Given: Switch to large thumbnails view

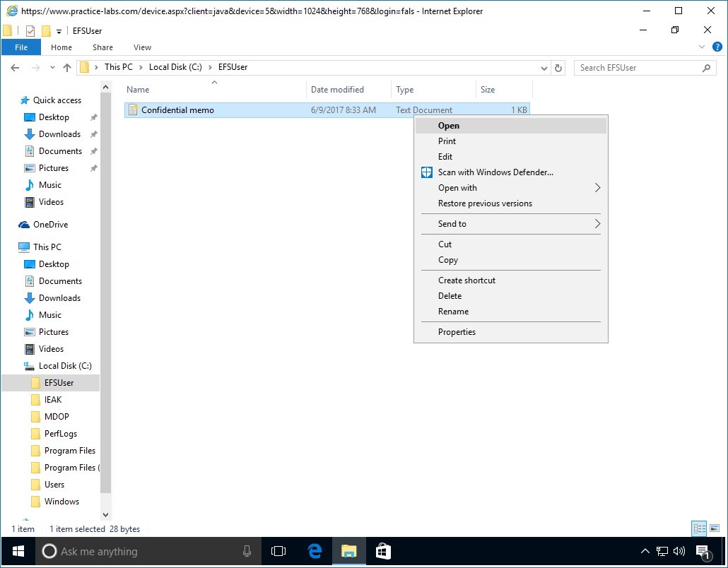Looking at the screenshot, I should pyautogui.click(x=715, y=528).
